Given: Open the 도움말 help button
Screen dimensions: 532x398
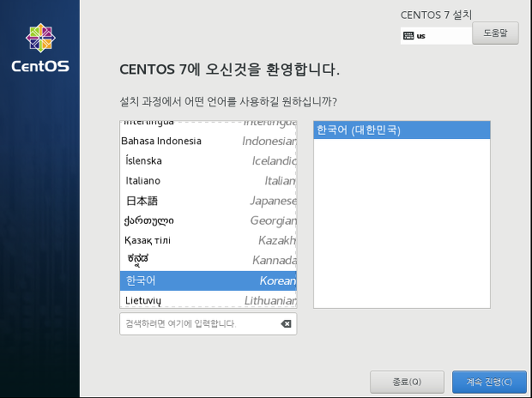Looking at the screenshot, I should pyautogui.click(x=495, y=33).
